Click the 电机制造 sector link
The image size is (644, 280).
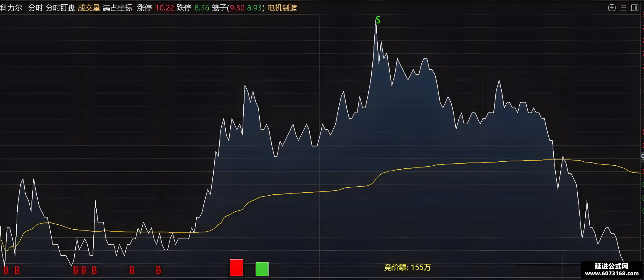click(x=282, y=8)
